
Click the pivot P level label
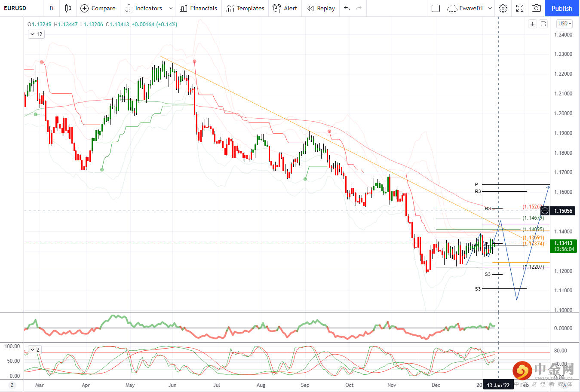pyautogui.click(x=476, y=184)
